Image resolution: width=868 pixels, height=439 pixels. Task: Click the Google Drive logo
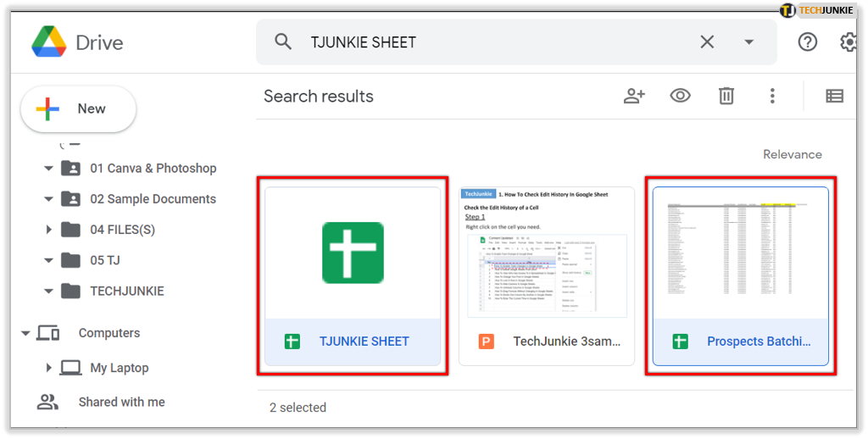pos(49,42)
